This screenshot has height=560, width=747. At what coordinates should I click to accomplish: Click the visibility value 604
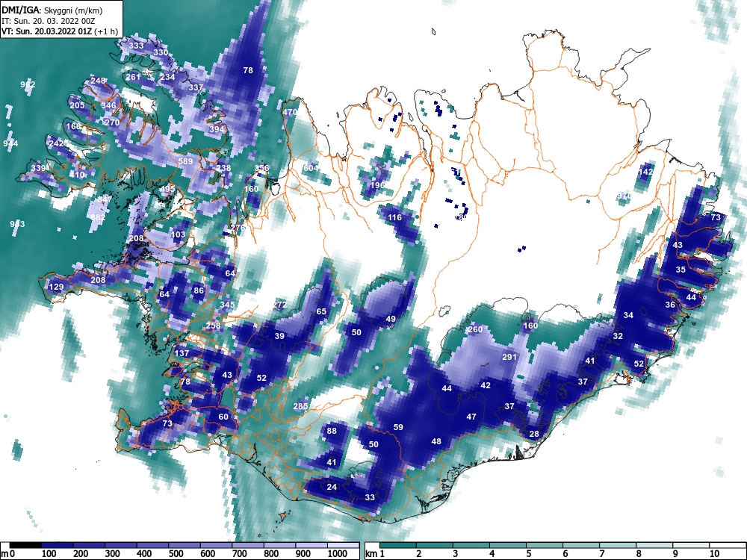(x=311, y=168)
